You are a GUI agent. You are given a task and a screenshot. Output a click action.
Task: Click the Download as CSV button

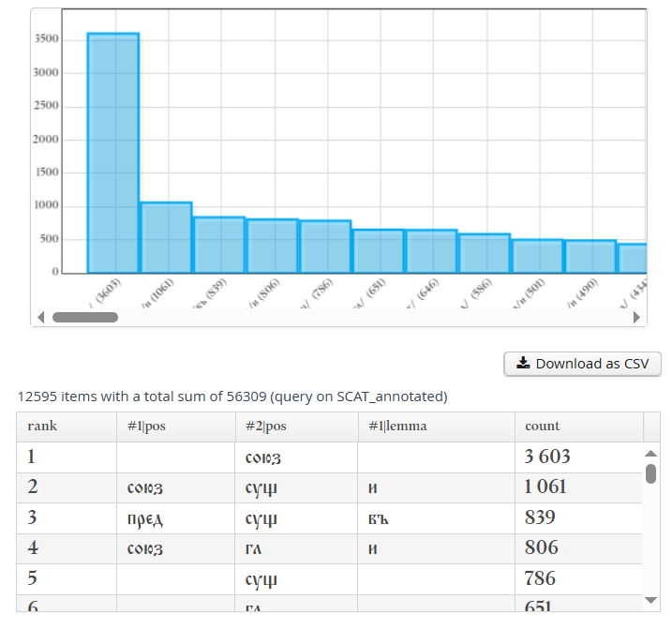tap(582, 364)
